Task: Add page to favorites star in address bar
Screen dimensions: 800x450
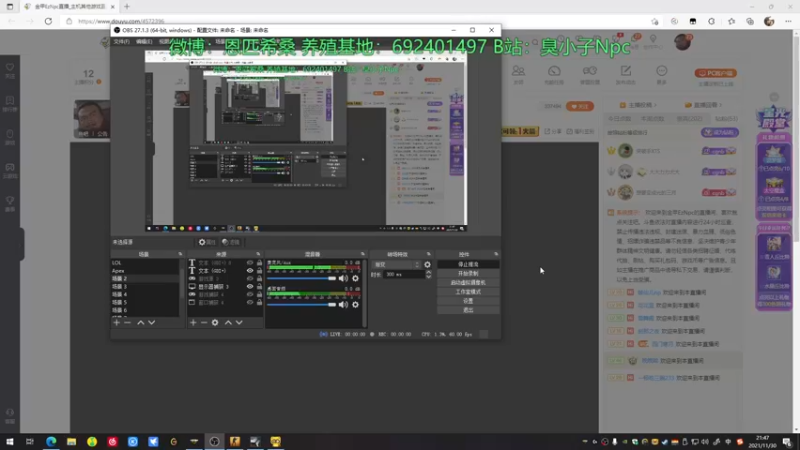Action: (655, 21)
